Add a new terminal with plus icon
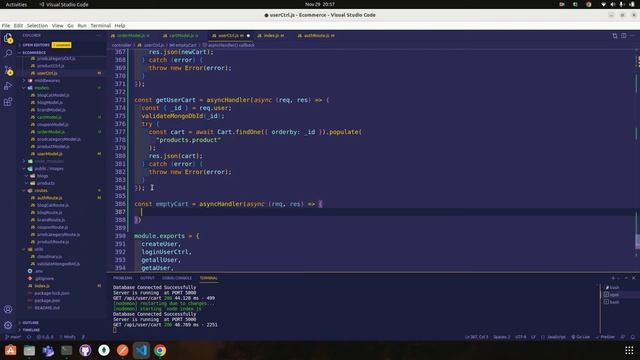640x360 pixels. (x=613, y=278)
